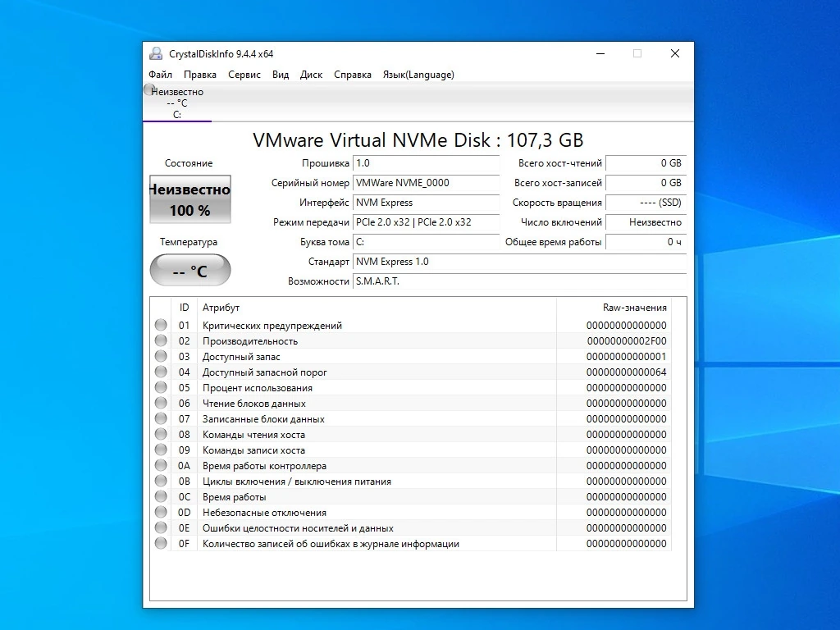This screenshot has width=840, height=630.
Task: Click attribute name Критических предупреждений
Action: pyautogui.click(x=272, y=326)
